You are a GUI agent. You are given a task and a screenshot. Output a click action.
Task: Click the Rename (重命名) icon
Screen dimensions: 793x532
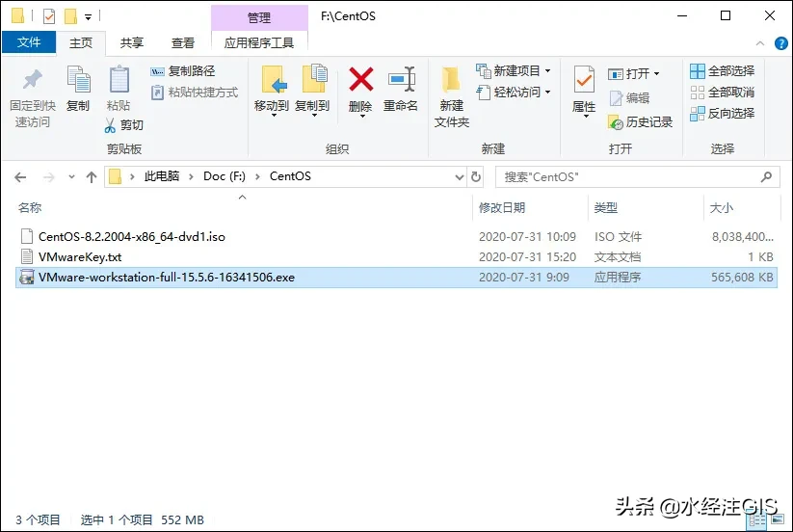tap(401, 79)
